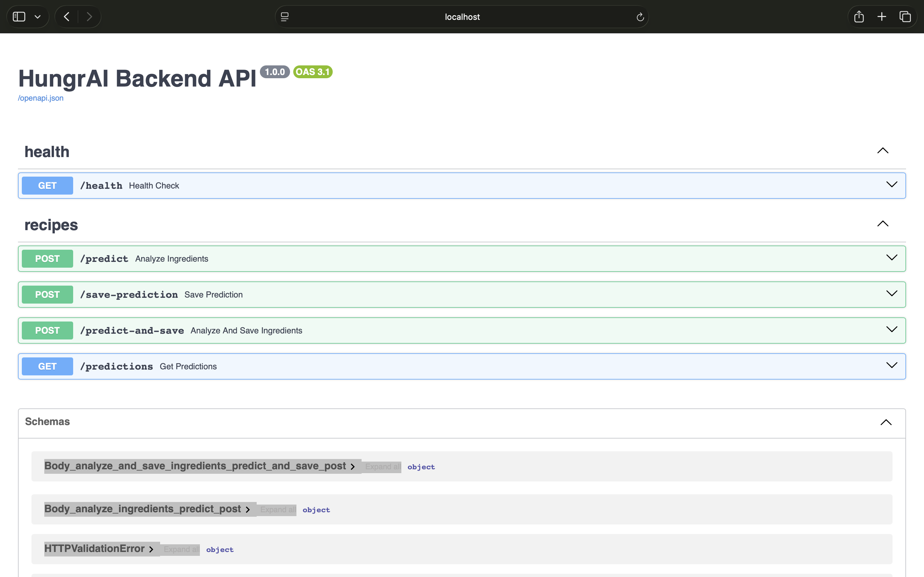Open the /openapi.json link
The width and height of the screenshot is (924, 577).
pyautogui.click(x=41, y=98)
